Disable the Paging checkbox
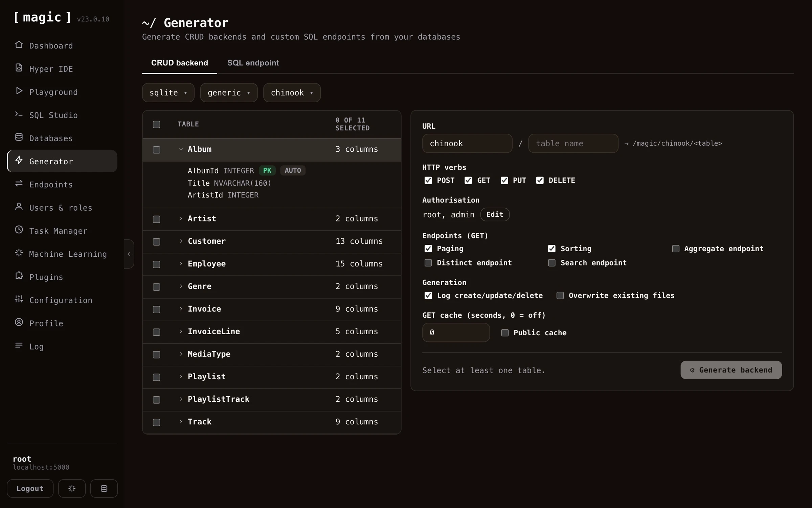 [x=428, y=249]
